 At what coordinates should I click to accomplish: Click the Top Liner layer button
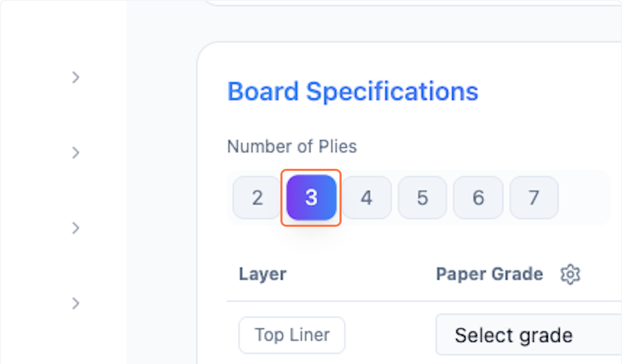[292, 335]
